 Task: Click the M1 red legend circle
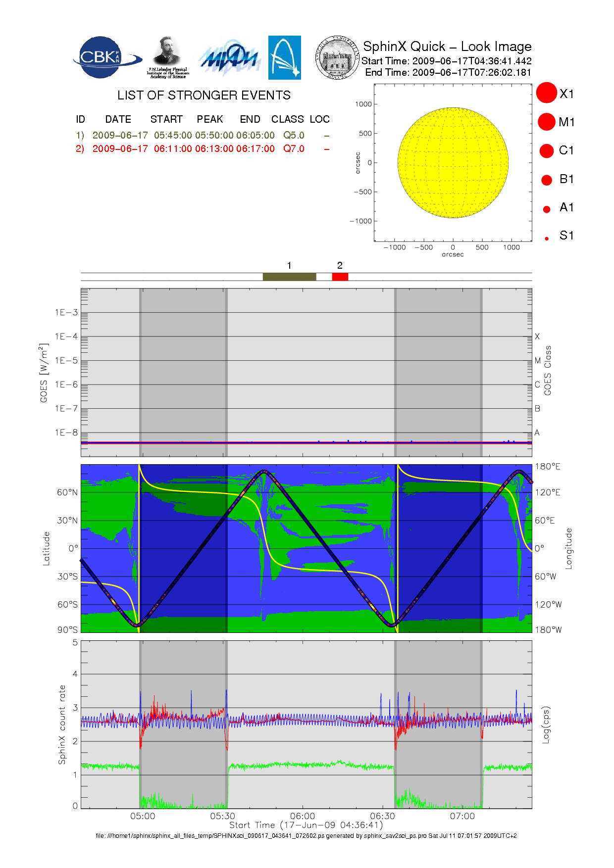pyautogui.click(x=547, y=122)
